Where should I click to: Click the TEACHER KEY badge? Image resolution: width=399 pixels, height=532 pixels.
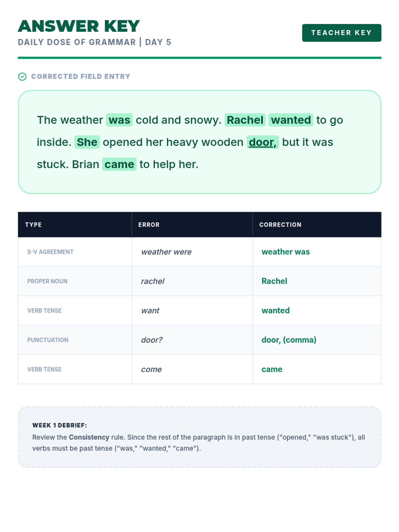tap(341, 33)
